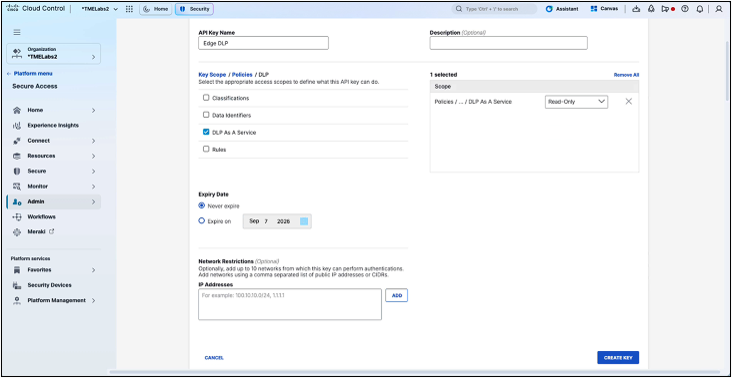The height and width of the screenshot is (378, 732).
Task: Open the Canvas view
Action: (604, 9)
